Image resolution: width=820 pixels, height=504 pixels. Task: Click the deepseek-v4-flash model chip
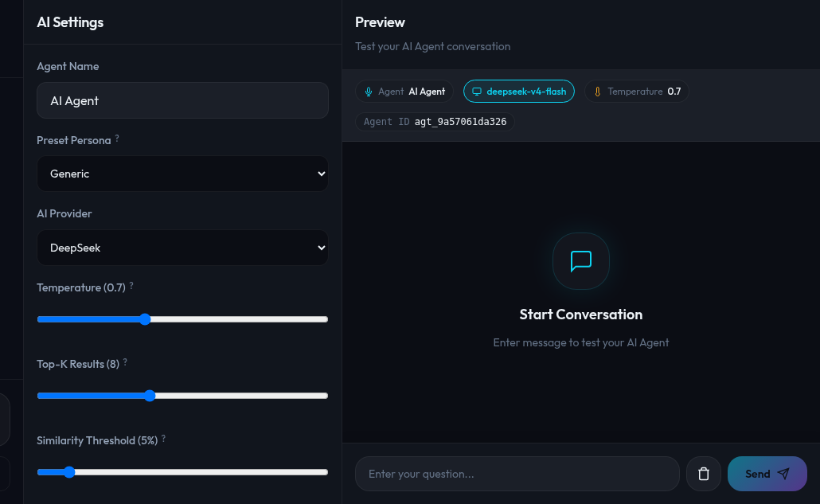tap(519, 92)
